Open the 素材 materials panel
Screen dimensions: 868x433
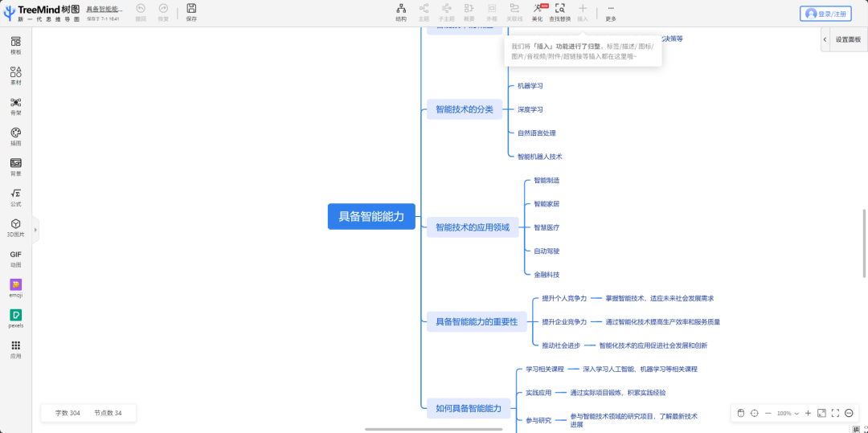click(15, 76)
